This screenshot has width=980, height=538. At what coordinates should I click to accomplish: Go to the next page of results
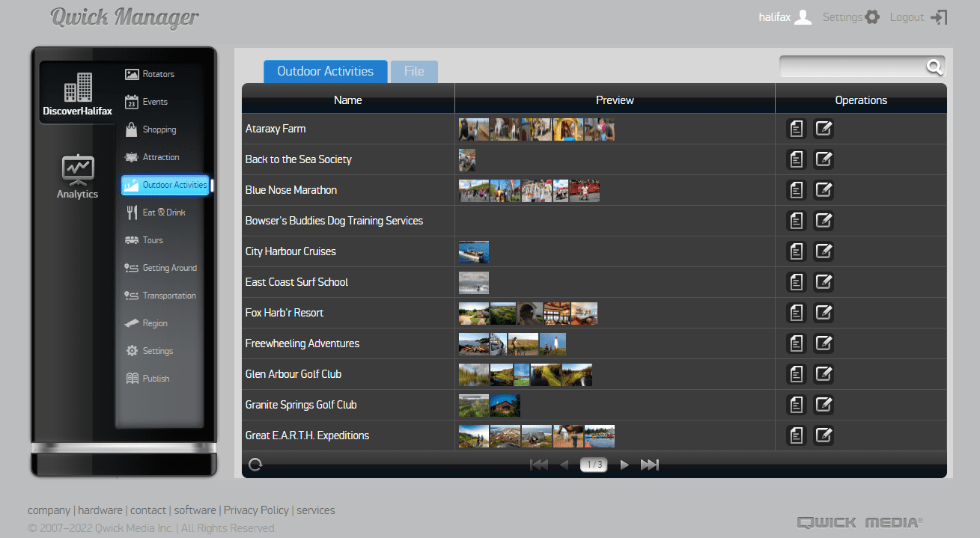click(x=624, y=465)
